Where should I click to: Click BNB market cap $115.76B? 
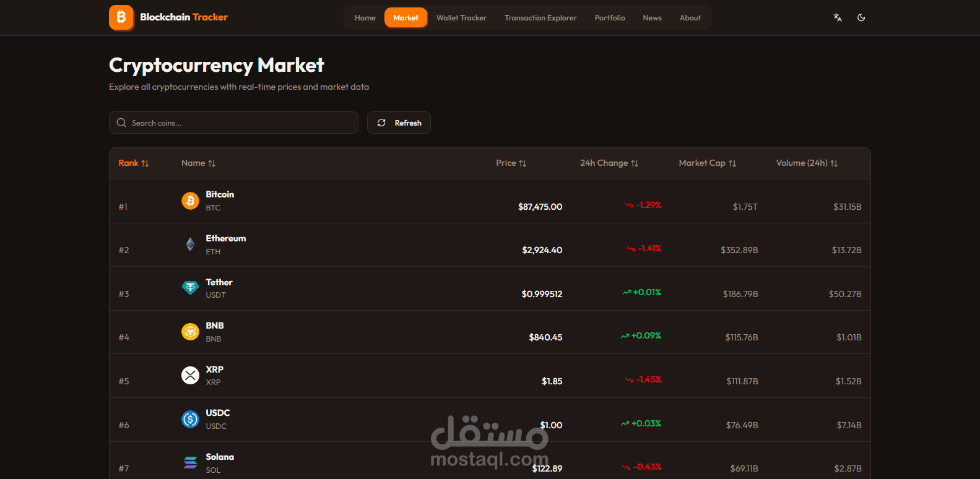742,337
